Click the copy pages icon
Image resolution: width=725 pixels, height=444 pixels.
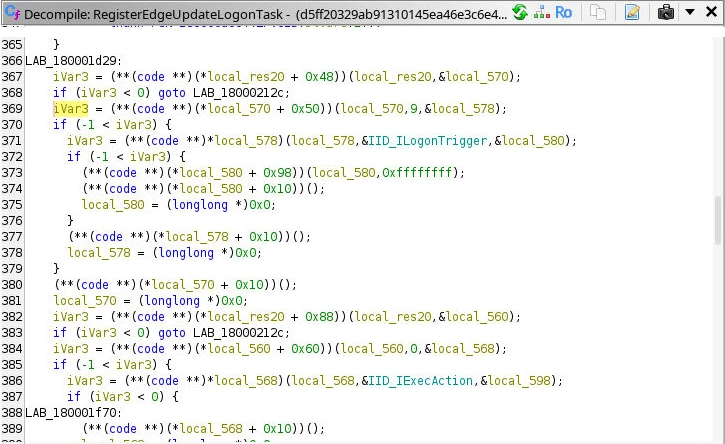598,12
